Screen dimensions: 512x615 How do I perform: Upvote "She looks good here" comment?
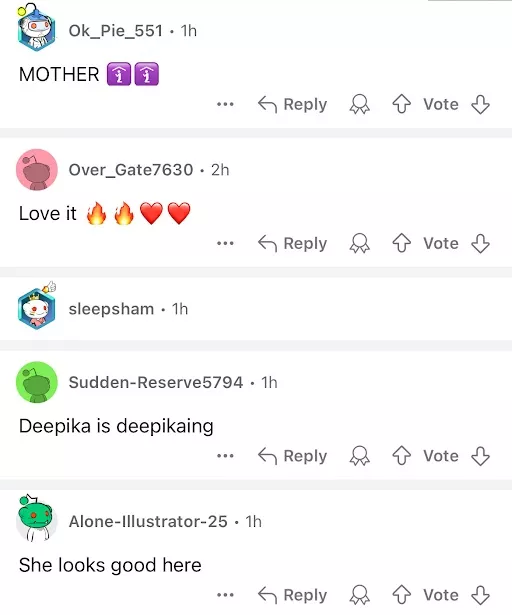click(401, 595)
